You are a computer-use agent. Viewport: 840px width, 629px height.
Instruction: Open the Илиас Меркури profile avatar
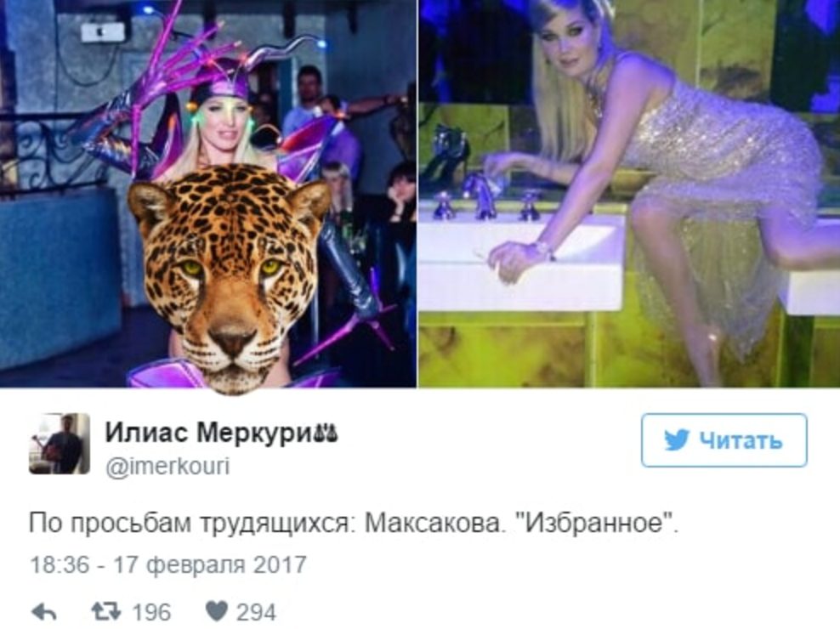coord(59,443)
